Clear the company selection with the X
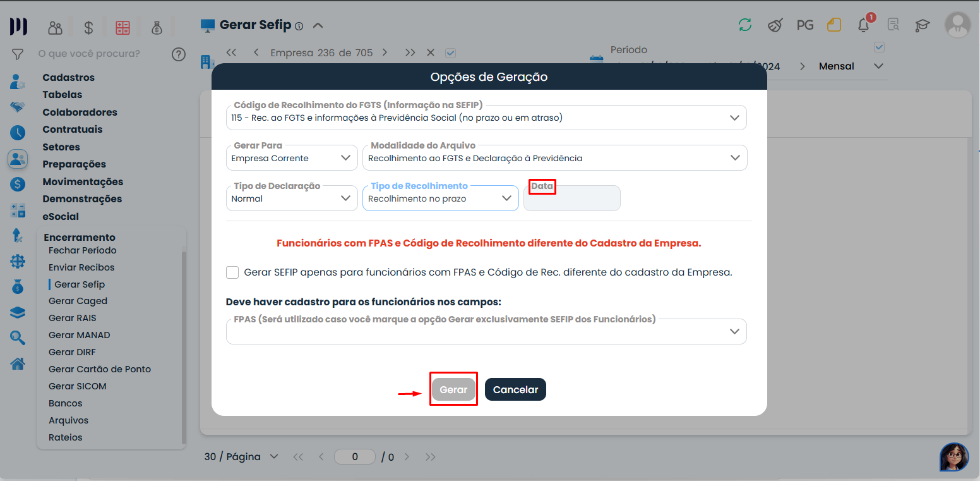 pos(431,52)
